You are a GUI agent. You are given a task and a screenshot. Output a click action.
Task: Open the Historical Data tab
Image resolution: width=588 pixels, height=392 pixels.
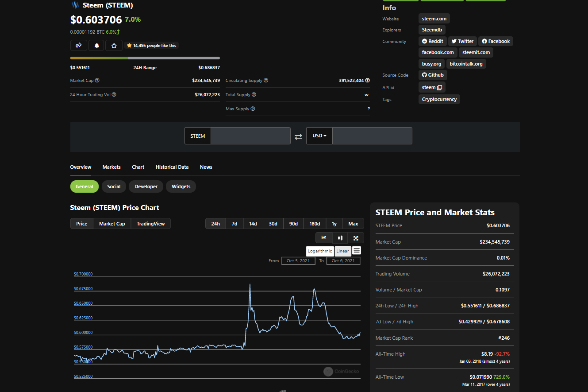[172, 167]
